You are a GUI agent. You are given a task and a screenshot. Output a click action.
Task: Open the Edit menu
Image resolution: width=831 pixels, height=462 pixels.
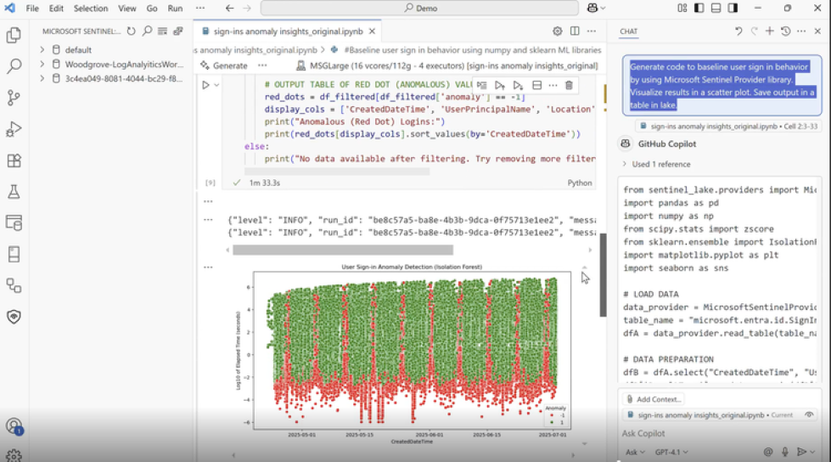(x=56, y=8)
